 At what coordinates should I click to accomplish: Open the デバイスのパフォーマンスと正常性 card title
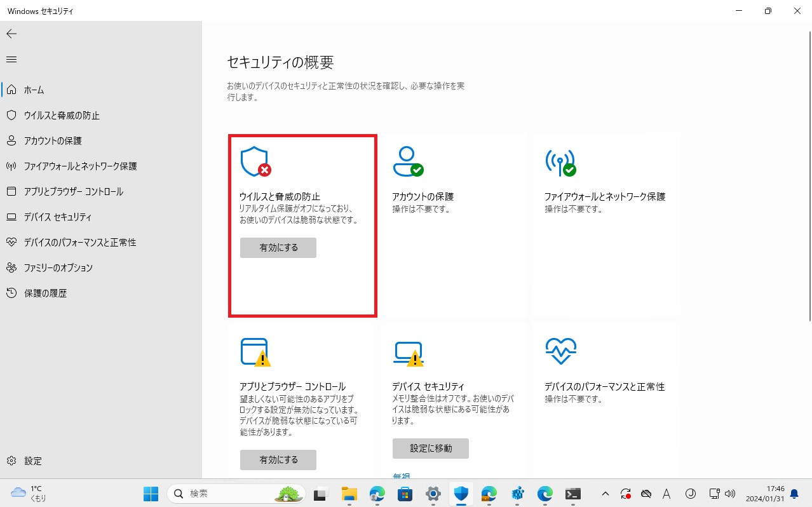(604, 386)
